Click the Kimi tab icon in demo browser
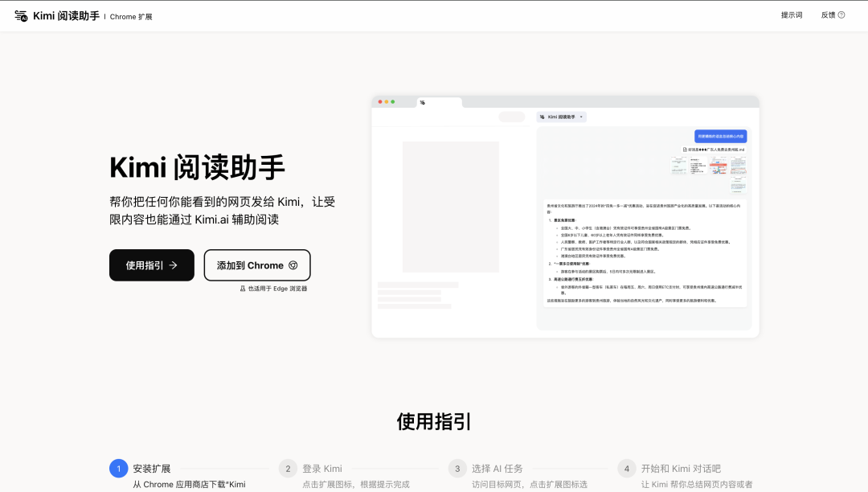868x492 pixels. tap(423, 102)
